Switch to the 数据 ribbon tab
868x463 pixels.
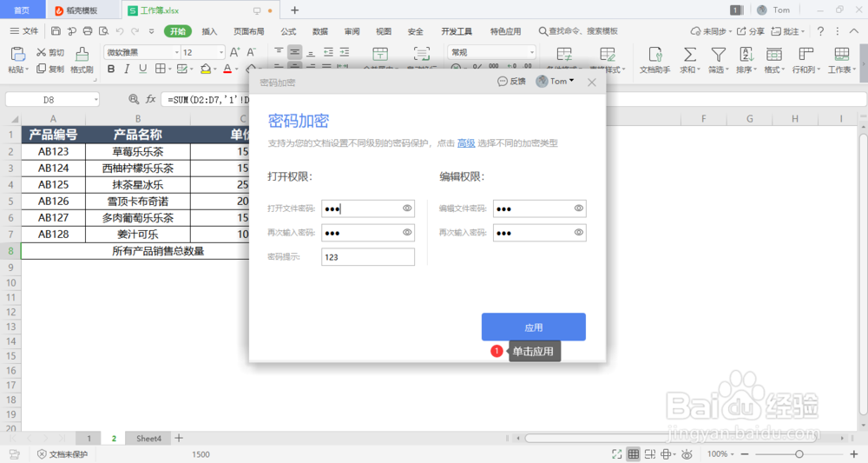(320, 31)
